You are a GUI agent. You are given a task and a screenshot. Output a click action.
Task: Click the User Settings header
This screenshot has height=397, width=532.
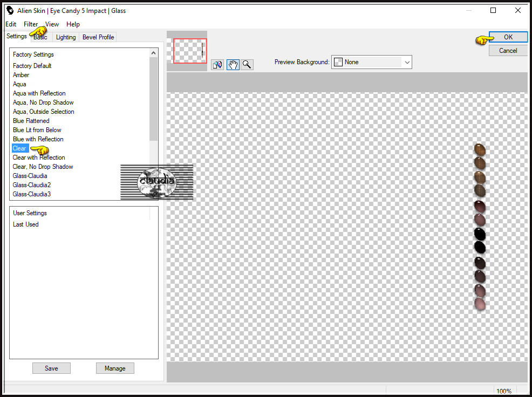[x=30, y=213]
